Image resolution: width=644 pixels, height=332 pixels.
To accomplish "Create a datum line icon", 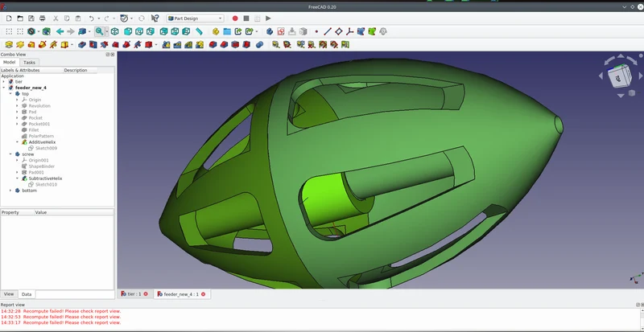I will coord(328,31).
